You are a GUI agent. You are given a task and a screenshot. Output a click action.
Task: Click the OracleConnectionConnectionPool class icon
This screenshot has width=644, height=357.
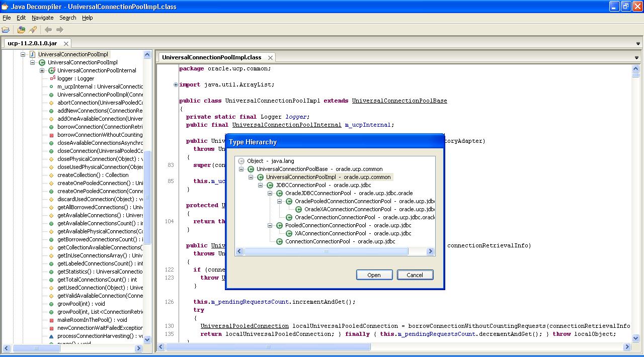click(289, 217)
